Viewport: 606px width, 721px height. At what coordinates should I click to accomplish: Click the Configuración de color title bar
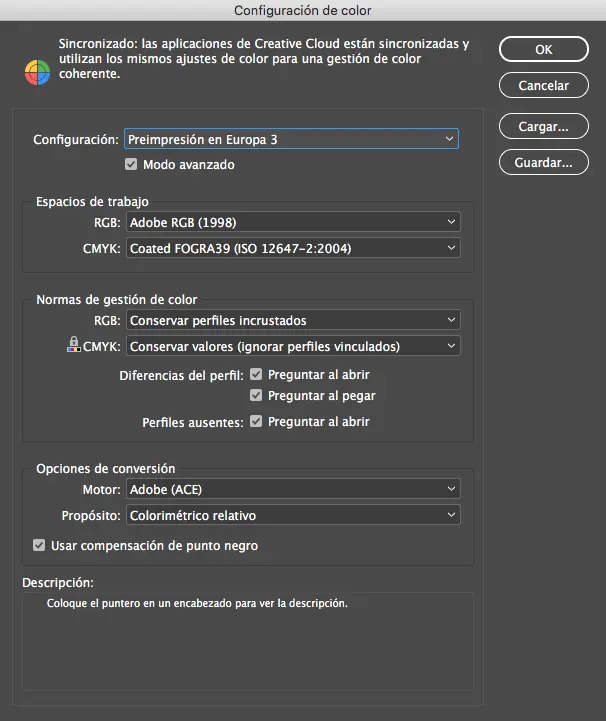[303, 10]
